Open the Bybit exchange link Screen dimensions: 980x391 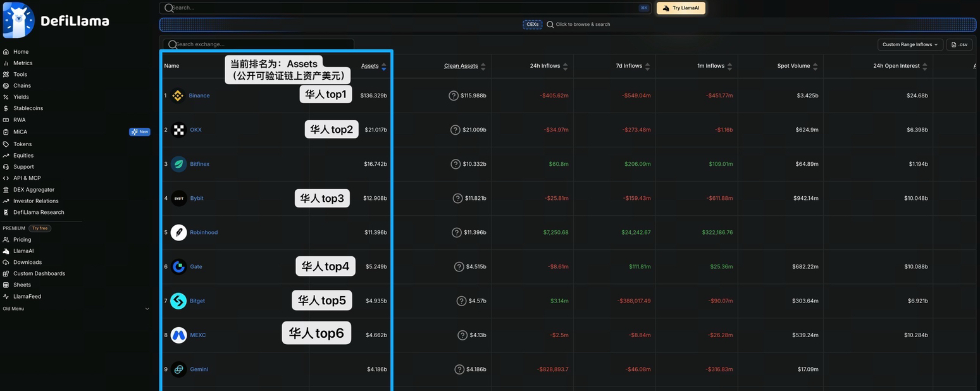coord(197,198)
